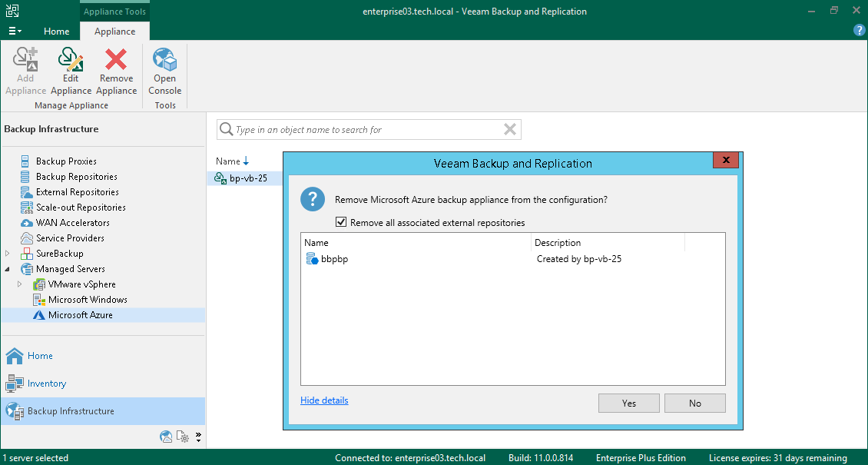
Task: Cancel removal with the No button
Action: (695, 403)
